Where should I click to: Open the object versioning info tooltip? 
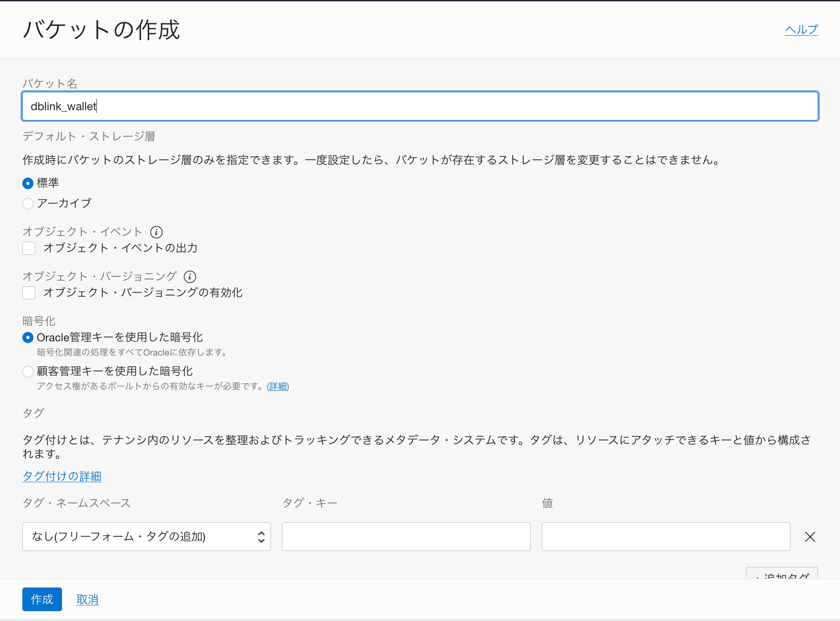pyautogui.click(x=190, y=277)
